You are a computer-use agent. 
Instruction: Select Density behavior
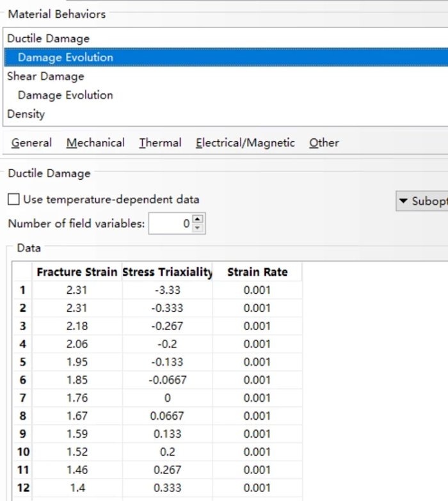point(226,114)
